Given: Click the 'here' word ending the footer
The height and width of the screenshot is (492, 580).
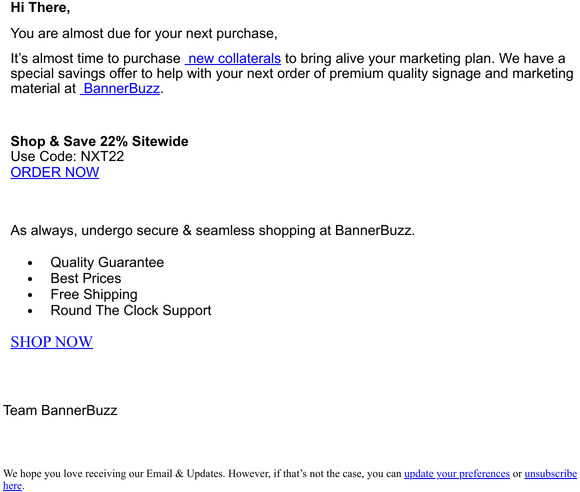Looking at the screenshot, I should tap(13, 486).
